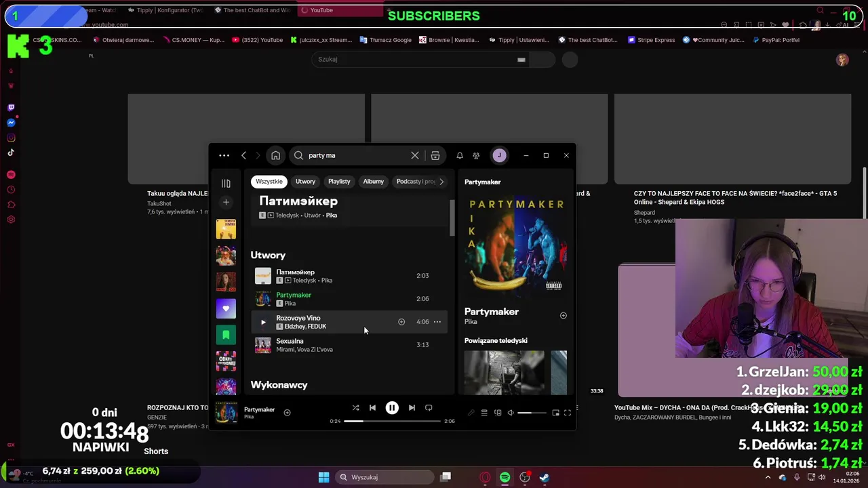Screen dimensions: 868x488
Task: Skip to previous track
Action: tap(372, 408)
